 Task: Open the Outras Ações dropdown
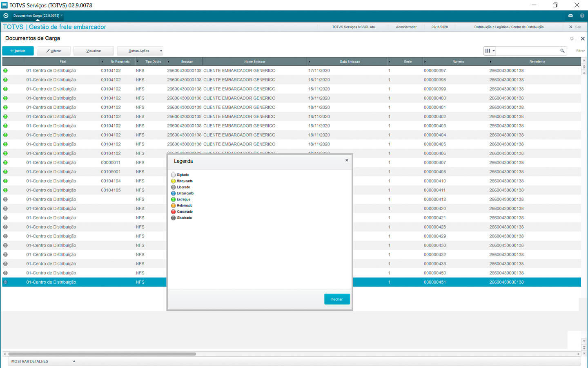click(140, 51)
